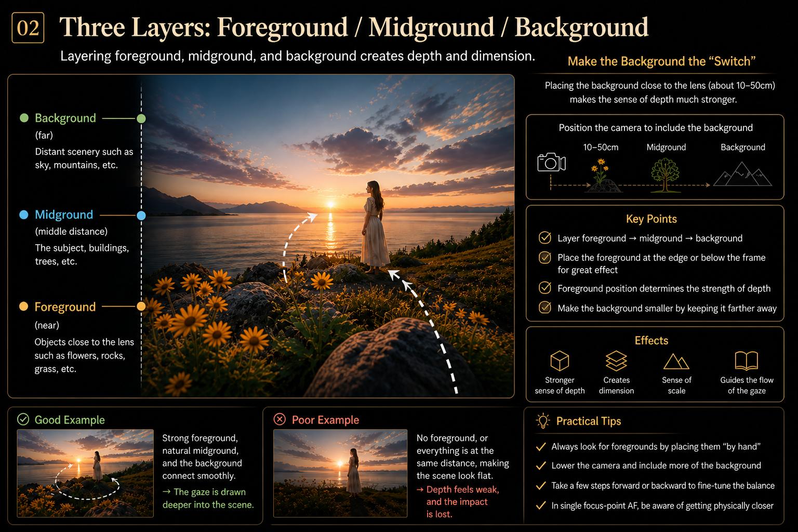Click the Guides the flow of the gaze caption
The image size is (798, 532).
coord(747,385)
